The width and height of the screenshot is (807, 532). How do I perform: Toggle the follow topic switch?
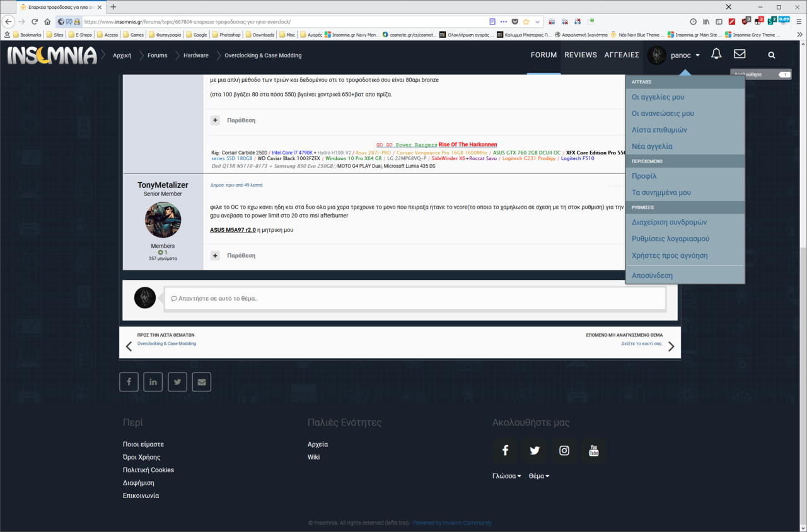click(x=784, y=74)
